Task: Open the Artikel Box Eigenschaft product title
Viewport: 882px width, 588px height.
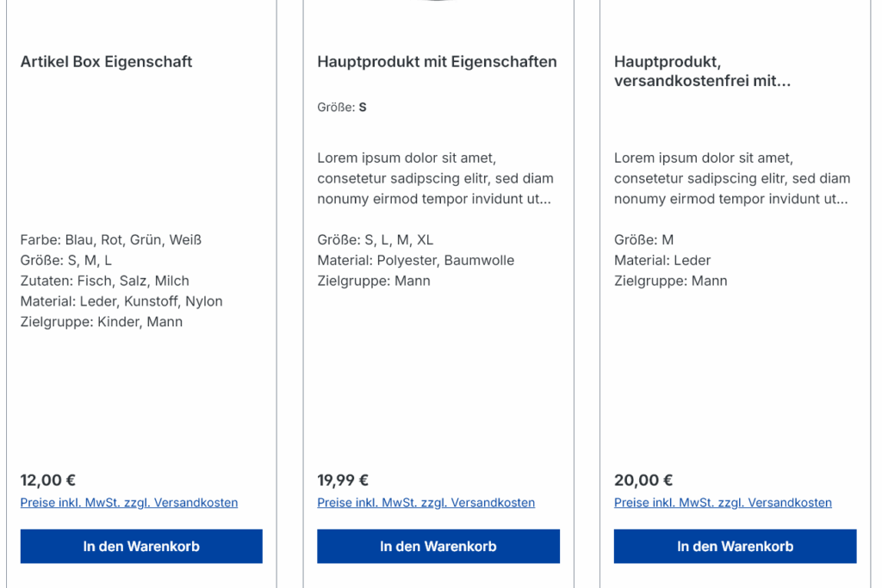Action: (106, 61)
